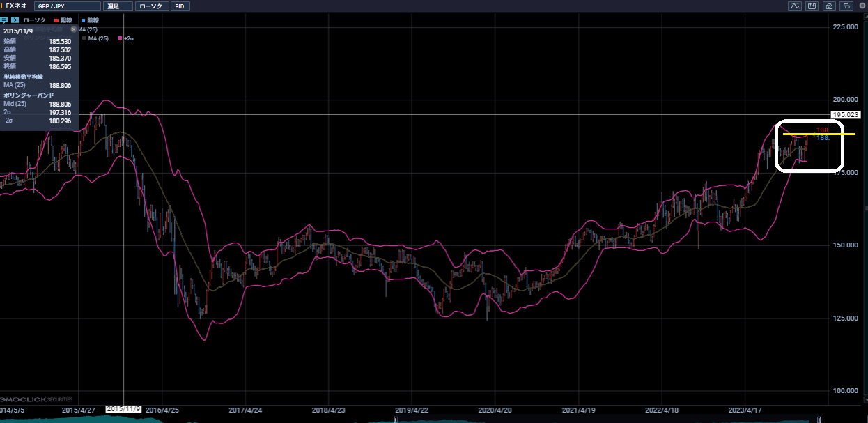Click the 195.023 crosshair price label
The image size is (868, 423).
coord(846,114)
